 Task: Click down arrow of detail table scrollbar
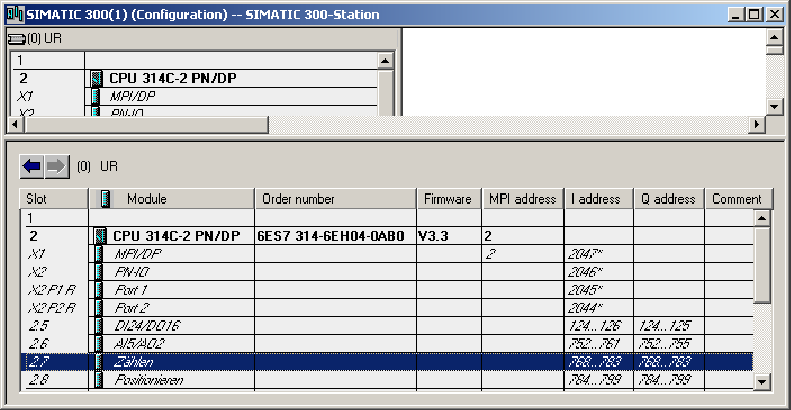pos(762,382)
